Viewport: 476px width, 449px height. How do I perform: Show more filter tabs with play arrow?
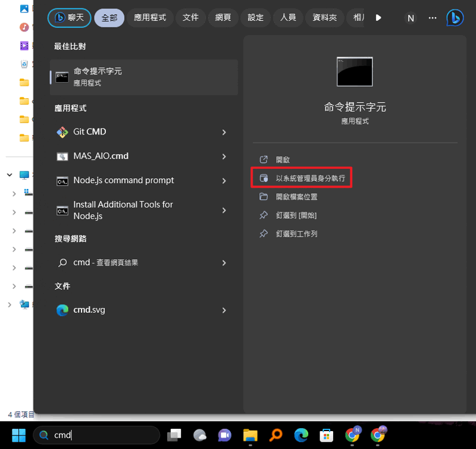378,18
